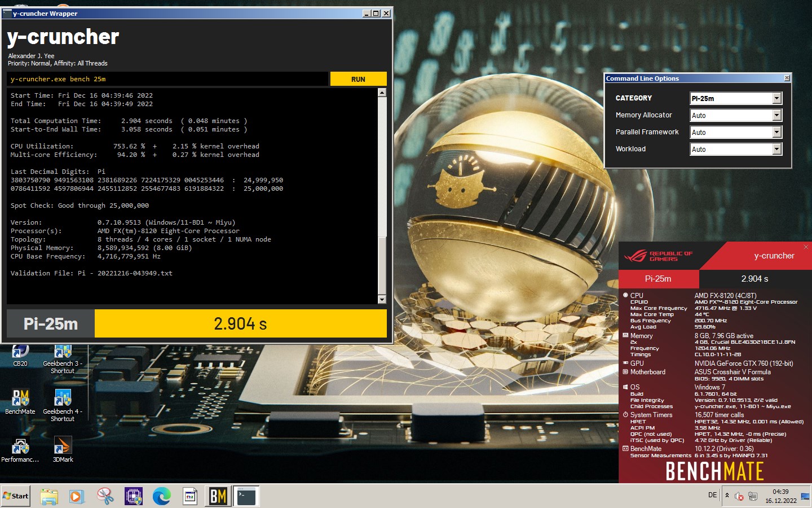
Task: Launch Microsoft Edge from the taskbar
Action: coord(162,496)
